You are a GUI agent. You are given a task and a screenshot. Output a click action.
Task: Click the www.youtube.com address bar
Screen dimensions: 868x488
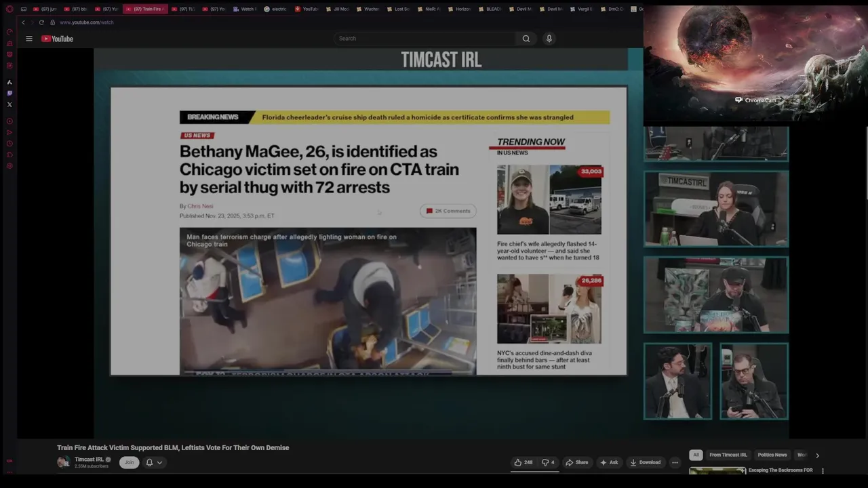[x=87, y=22]
